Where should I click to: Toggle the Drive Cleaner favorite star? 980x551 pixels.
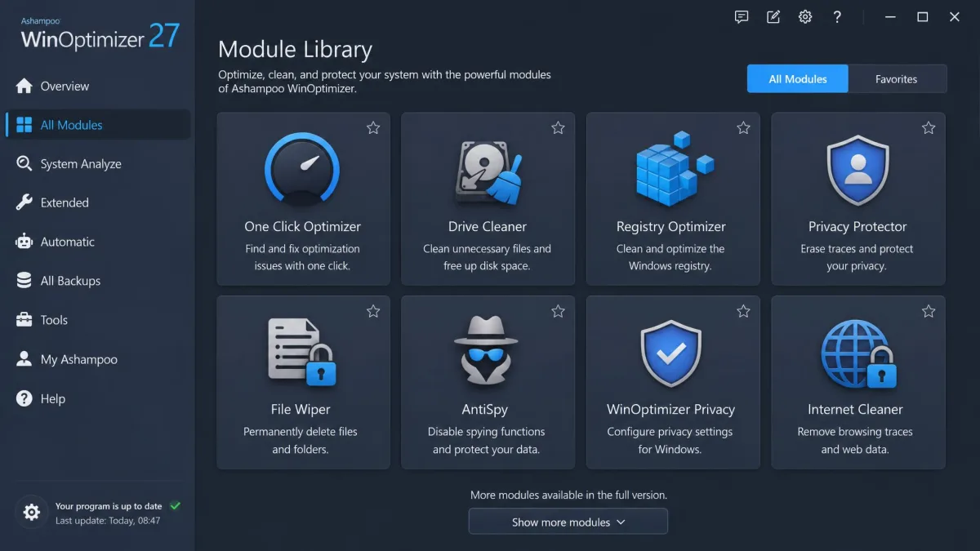558,127
